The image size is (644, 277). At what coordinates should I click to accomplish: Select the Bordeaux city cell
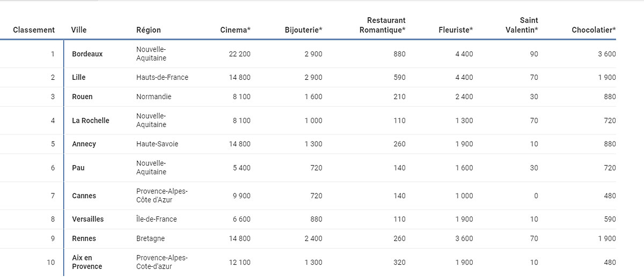point(87,54)
